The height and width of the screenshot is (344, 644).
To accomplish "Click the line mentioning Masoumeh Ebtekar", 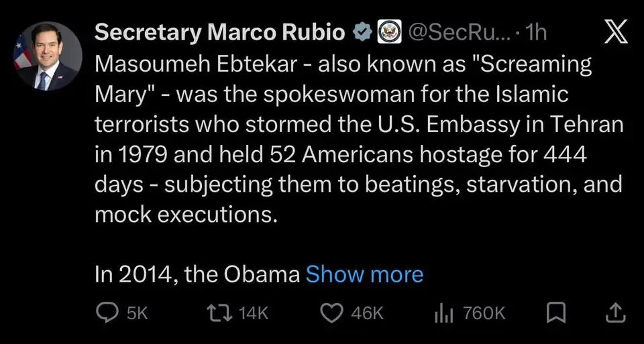I will (x=343, y=65).
